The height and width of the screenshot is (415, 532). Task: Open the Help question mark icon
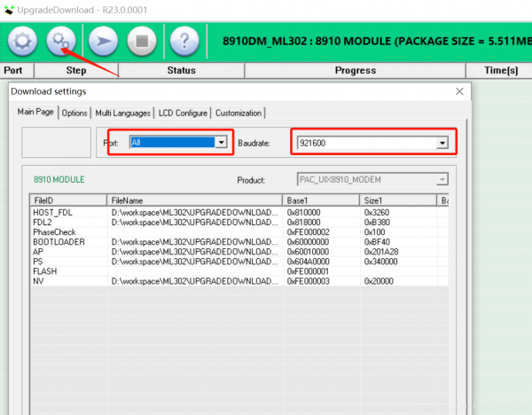click(x=183, y=41)
